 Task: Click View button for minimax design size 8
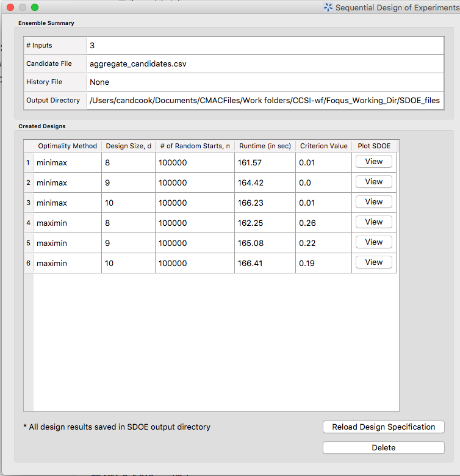pos(373,162)
